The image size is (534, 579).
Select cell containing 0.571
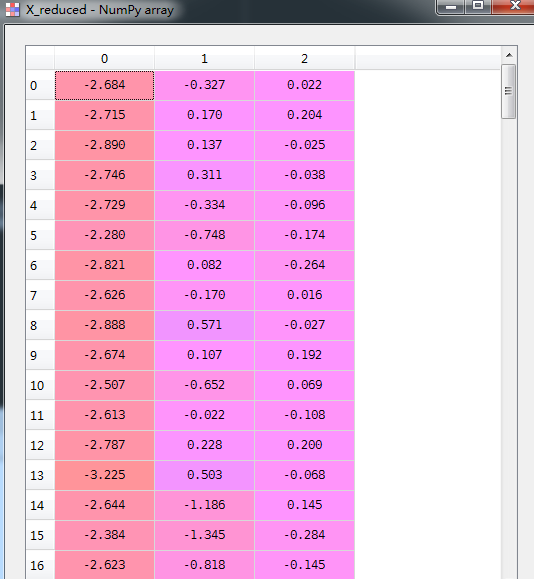tap(205, 325)
